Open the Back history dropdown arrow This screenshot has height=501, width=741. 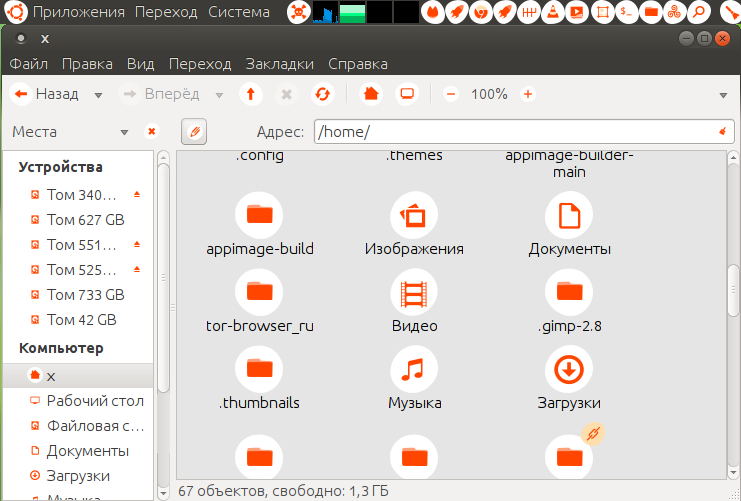click(x=98, y=95)
